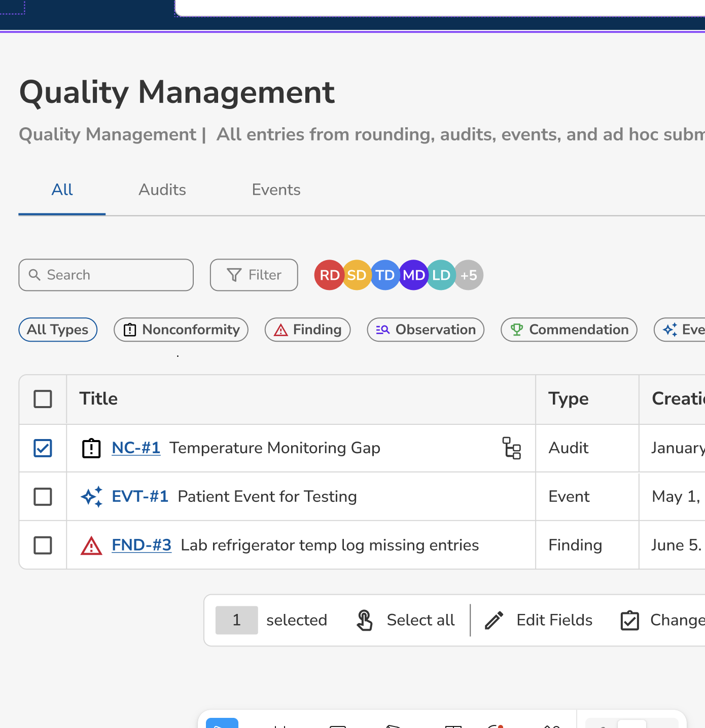Check the EVT-#1 row checkbox
705x728 pixels.
coord(43,497)
